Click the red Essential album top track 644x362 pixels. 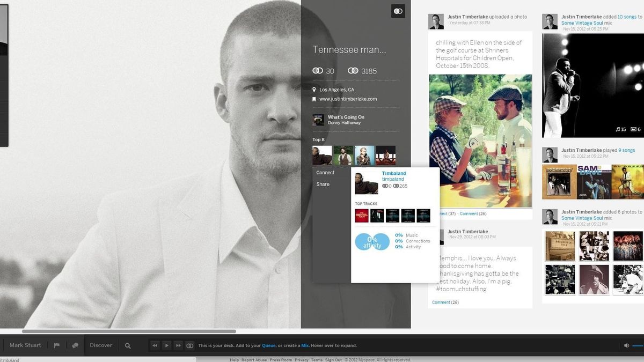361,216
